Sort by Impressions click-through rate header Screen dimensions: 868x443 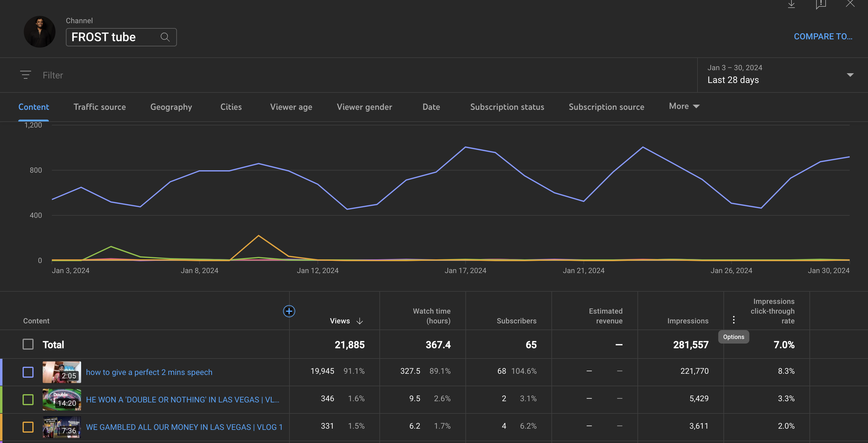click(772, 311)
